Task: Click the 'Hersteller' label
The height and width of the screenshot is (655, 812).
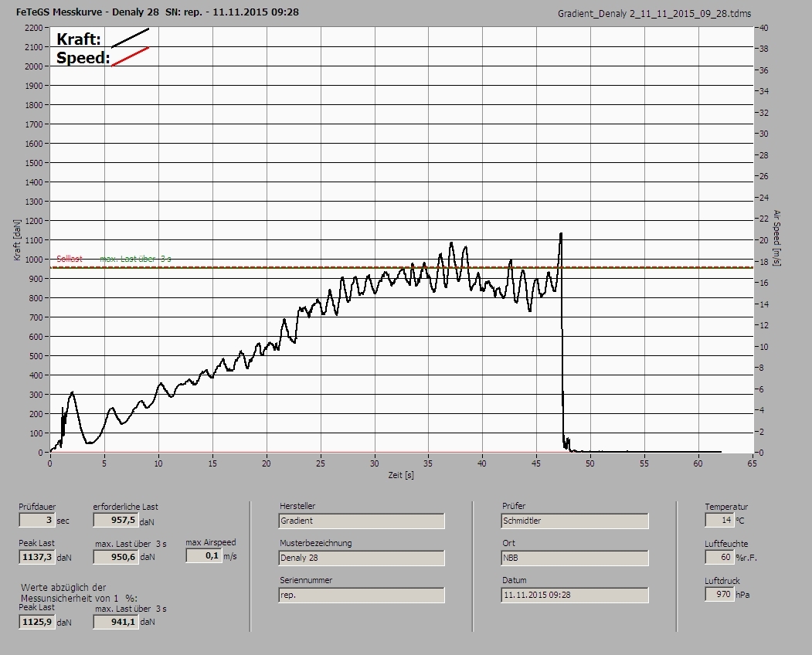Action: coord(297,506)
